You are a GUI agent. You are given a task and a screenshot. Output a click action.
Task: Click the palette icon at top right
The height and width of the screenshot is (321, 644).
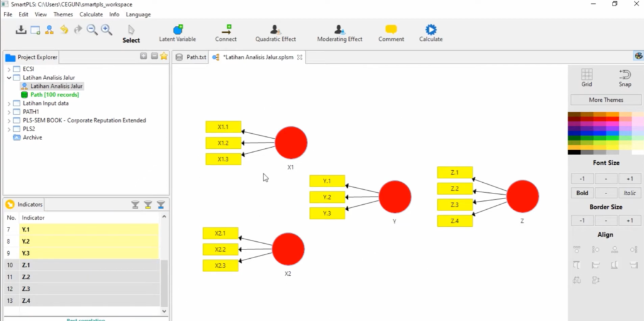click(x=639, y=57)
